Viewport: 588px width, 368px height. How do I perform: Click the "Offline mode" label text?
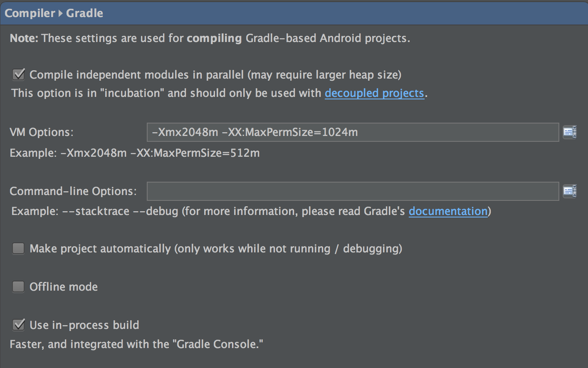point(64,287)
